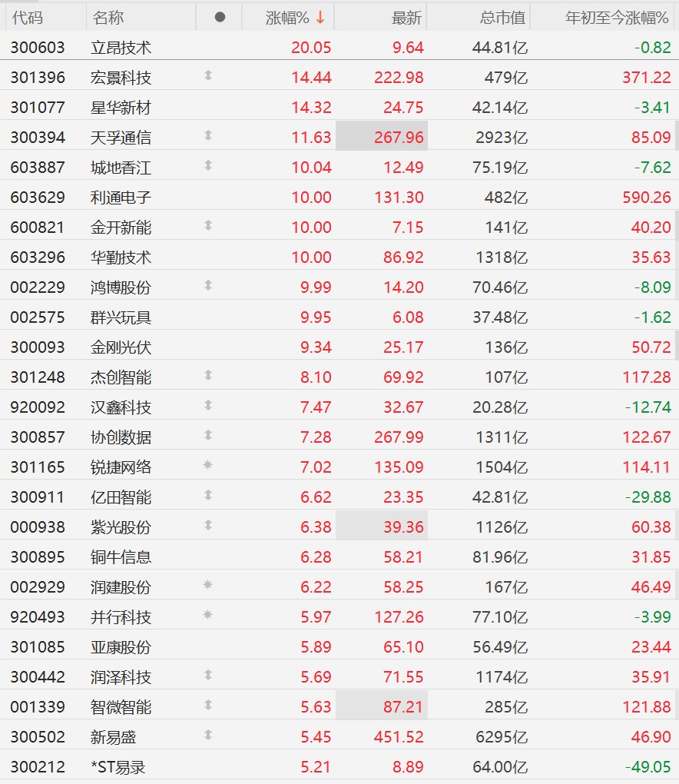
Task: Sort by 年初至今涨幅% column header
Action: click(617, 18)
